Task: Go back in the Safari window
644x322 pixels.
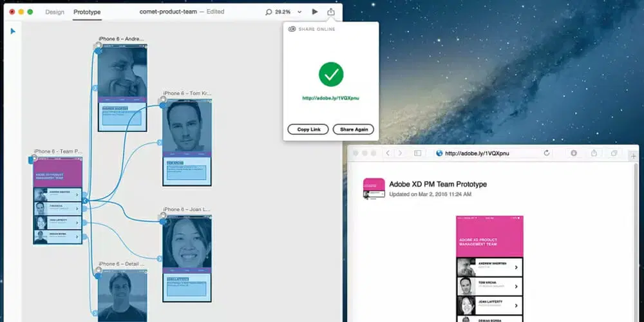Action: [387, 153]
